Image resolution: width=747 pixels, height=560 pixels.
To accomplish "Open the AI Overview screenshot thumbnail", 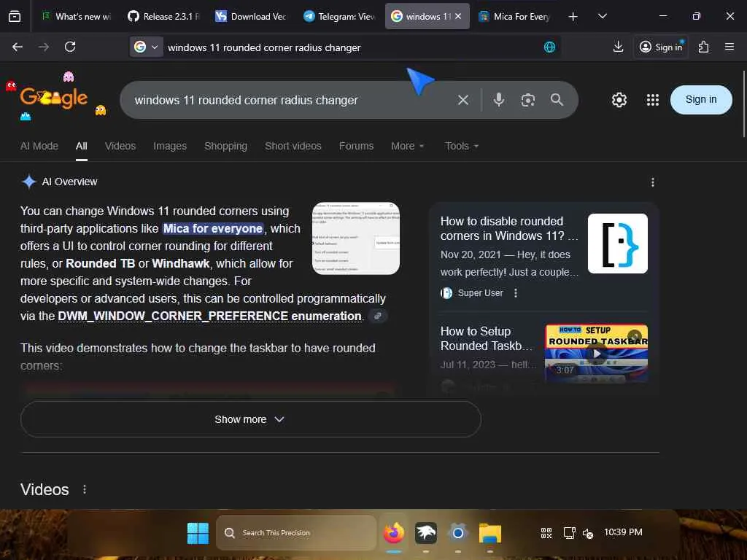I will tap(356, 238).
